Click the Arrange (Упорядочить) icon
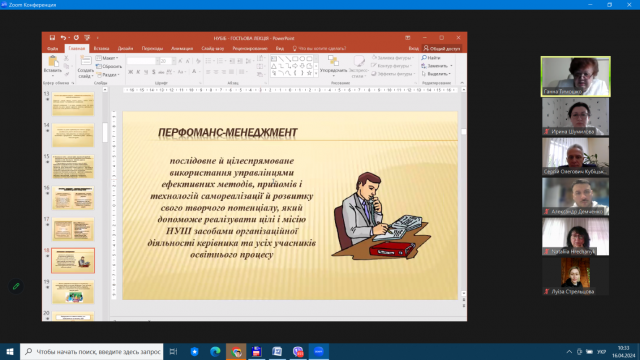 (x=333, y=61)
